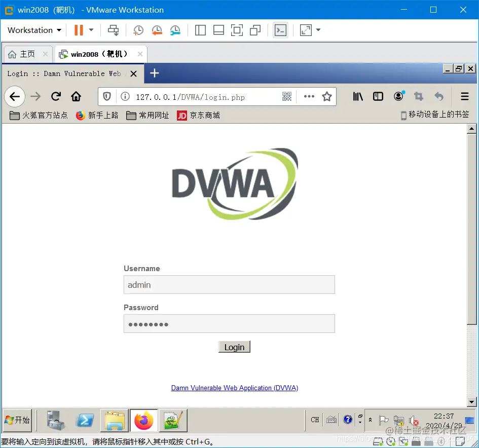Select the Login :: Damn Vulnerable Web tab
The width and height of the screenshot is (479, 448).
point(64,73)
